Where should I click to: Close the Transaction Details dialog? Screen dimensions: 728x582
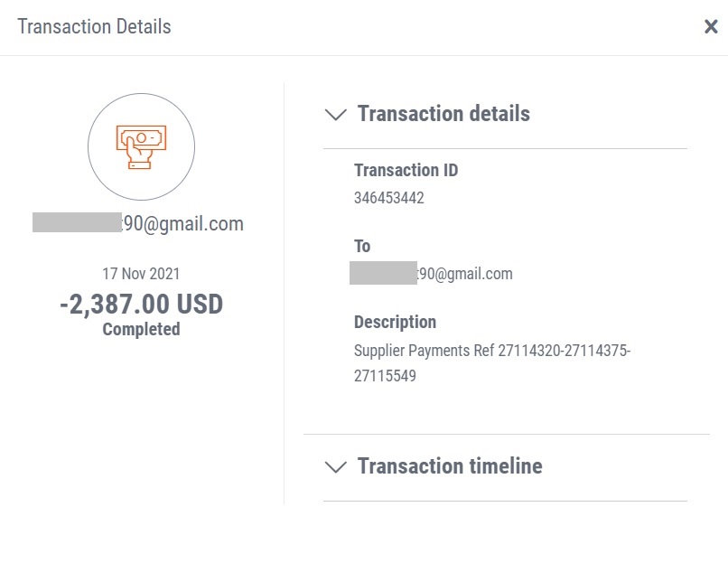(x=711, y=26)
